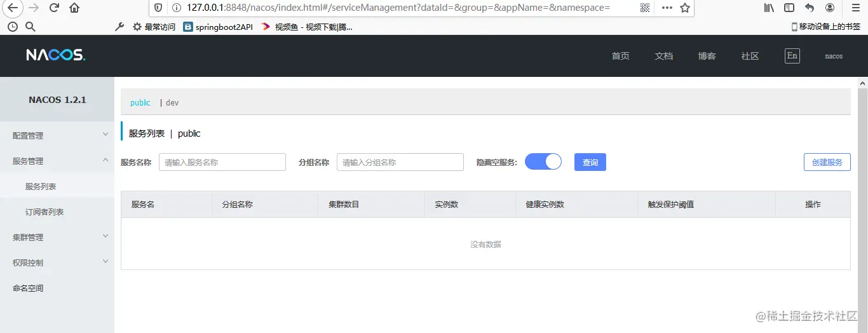Select the public namespace tab
The height and width of the screenshot is (333, 868).
[x=140, y=102]
